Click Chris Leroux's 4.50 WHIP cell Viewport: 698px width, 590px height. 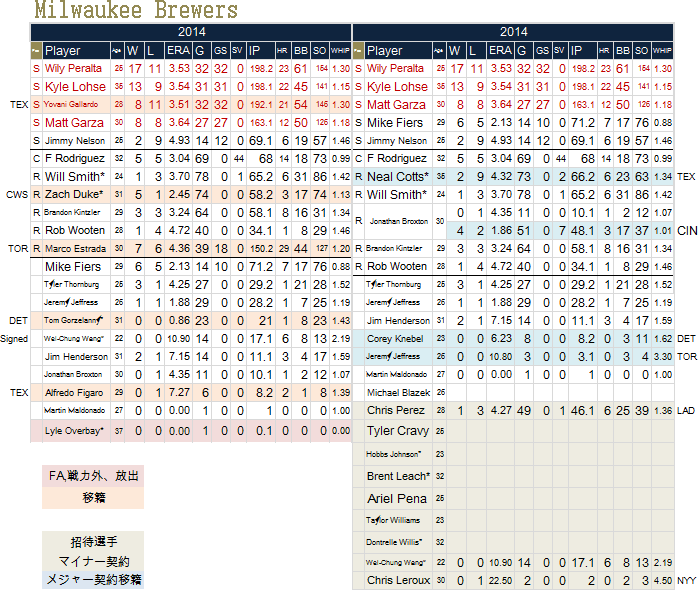[x=663, y=581]
